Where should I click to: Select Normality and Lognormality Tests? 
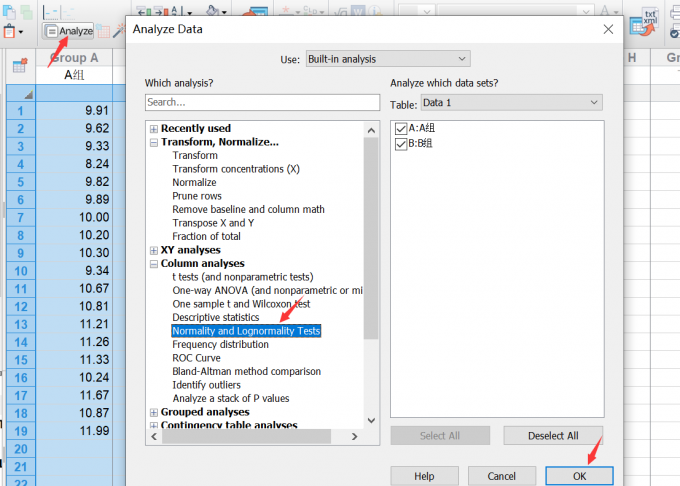[246, 331]
